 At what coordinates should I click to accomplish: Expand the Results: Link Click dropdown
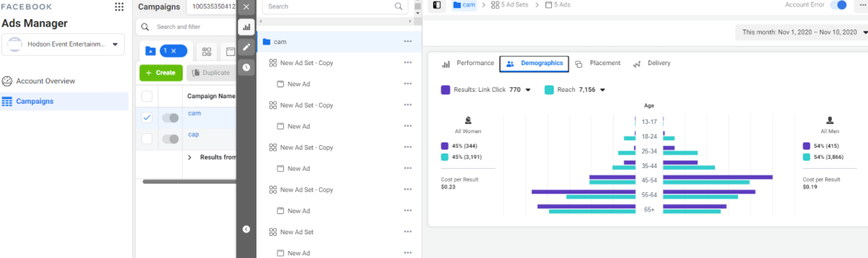[x=528, y=90]
